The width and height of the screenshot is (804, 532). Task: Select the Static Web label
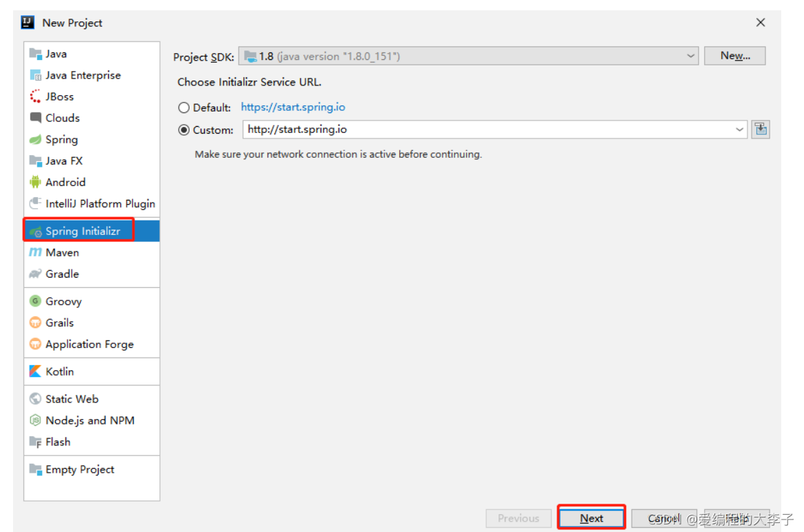pyautogui.click(x=72, y=399)
